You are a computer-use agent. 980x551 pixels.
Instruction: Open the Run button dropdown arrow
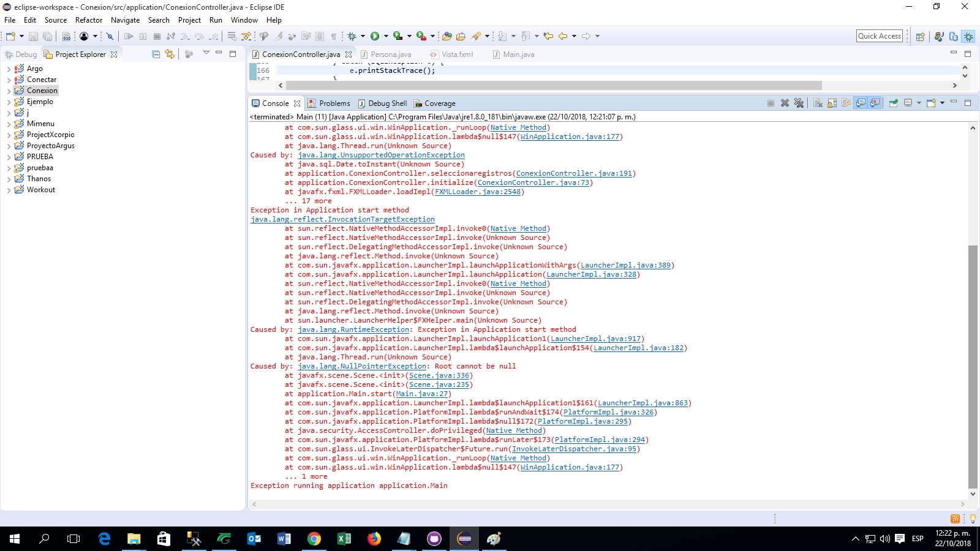[x=386, y=36]
